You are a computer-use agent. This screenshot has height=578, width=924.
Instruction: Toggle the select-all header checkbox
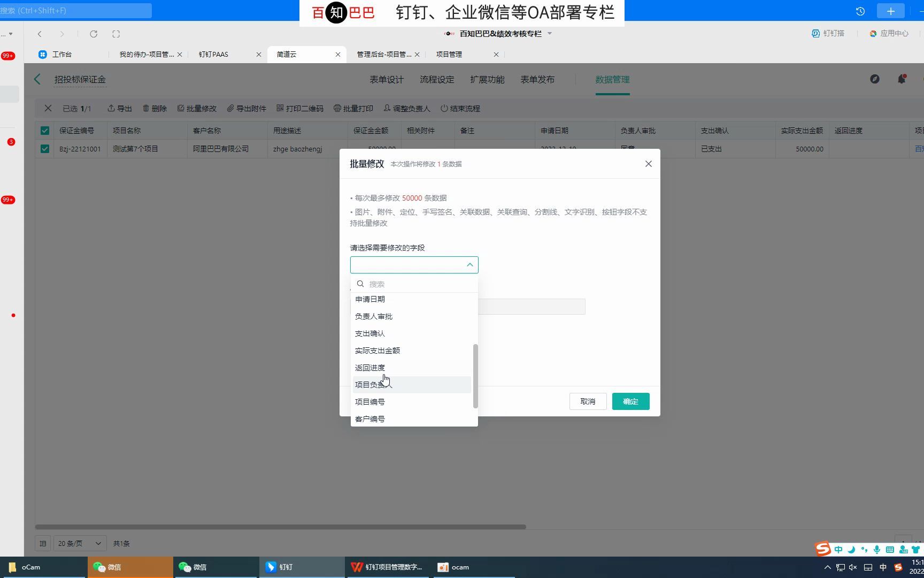coord(45,131)
